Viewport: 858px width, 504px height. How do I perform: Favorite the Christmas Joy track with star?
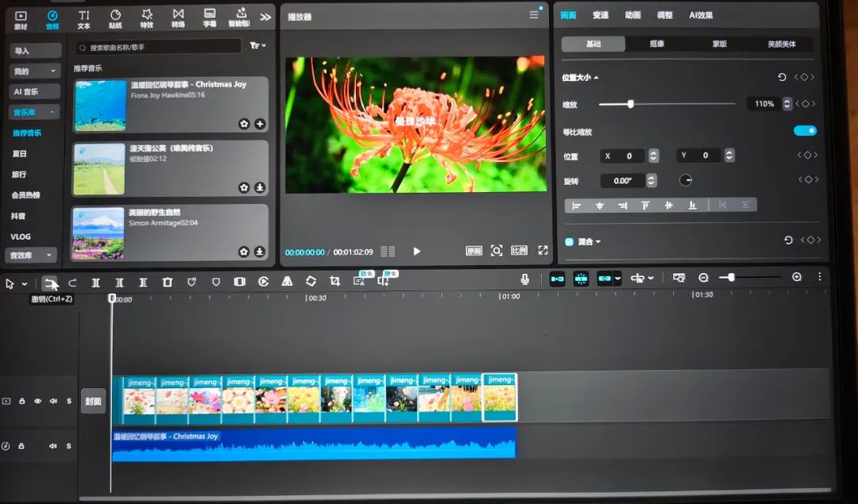point(244,124)
